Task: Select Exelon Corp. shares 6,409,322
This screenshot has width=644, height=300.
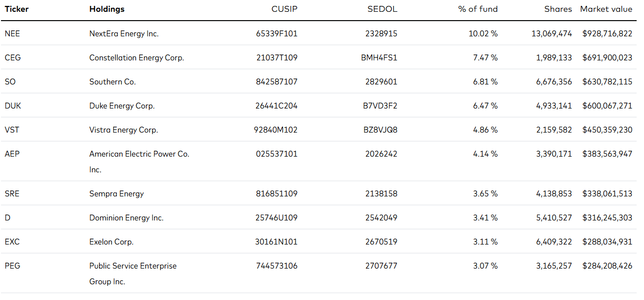Action: [554, 242]
